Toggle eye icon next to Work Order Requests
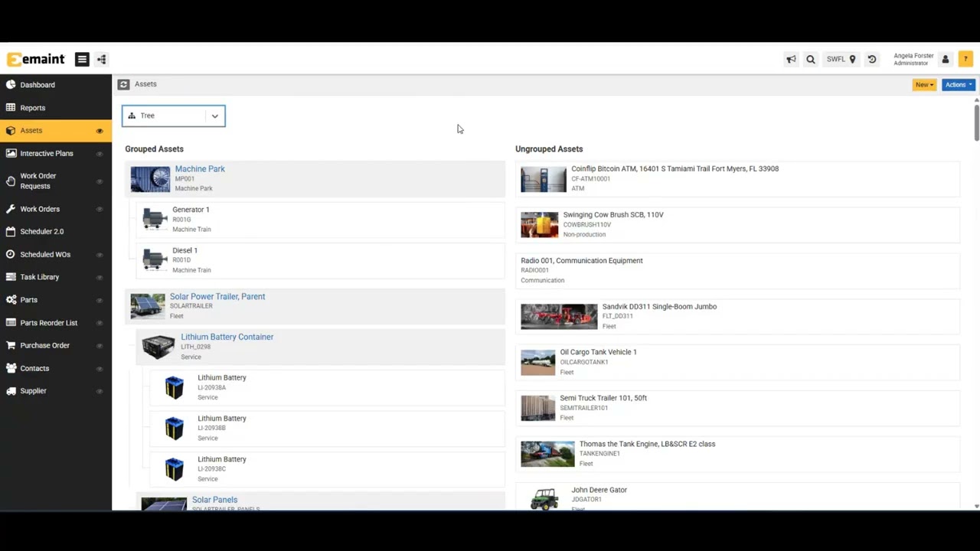 tap(100, 181)
